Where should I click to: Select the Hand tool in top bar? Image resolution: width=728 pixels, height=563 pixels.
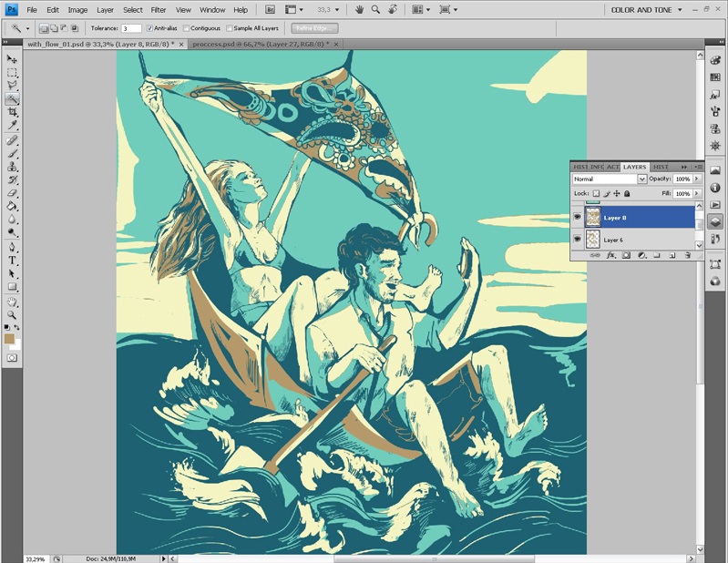pos(359,9)
